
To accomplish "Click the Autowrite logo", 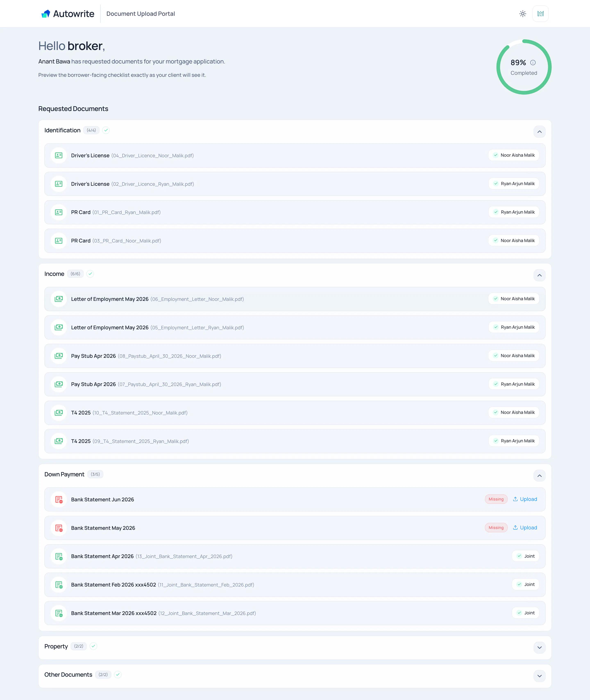I will point(68,14).
